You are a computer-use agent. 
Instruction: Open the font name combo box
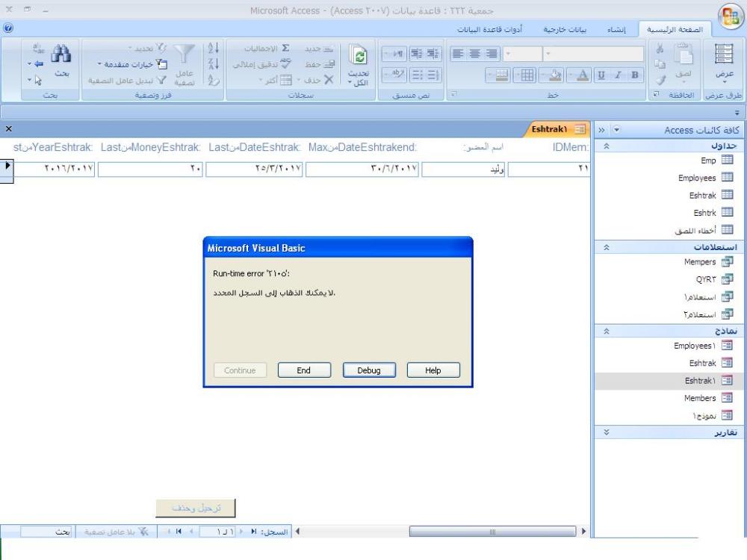click(594, 53)
